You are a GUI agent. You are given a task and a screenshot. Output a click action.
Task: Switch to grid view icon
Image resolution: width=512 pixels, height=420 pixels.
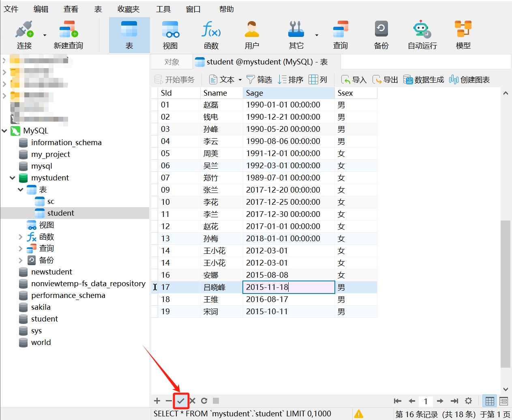(490, 401)
